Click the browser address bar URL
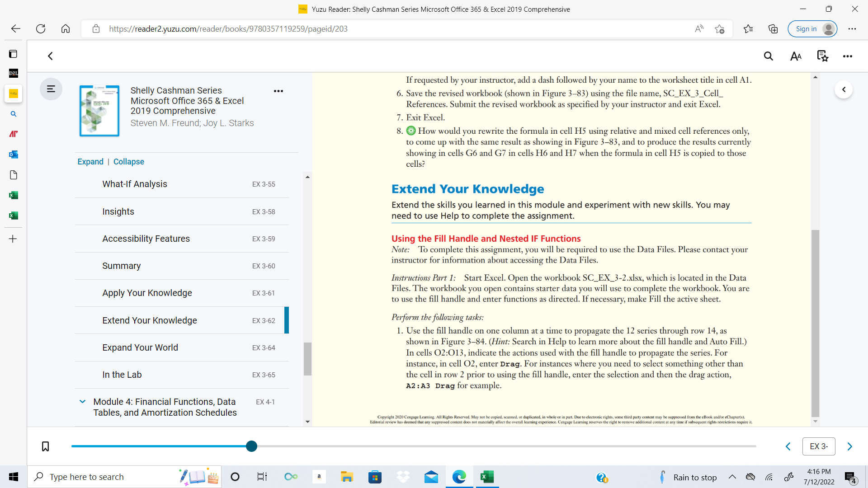Image resolution: width=868 pixels, height=488 pixels. [228, 29]
